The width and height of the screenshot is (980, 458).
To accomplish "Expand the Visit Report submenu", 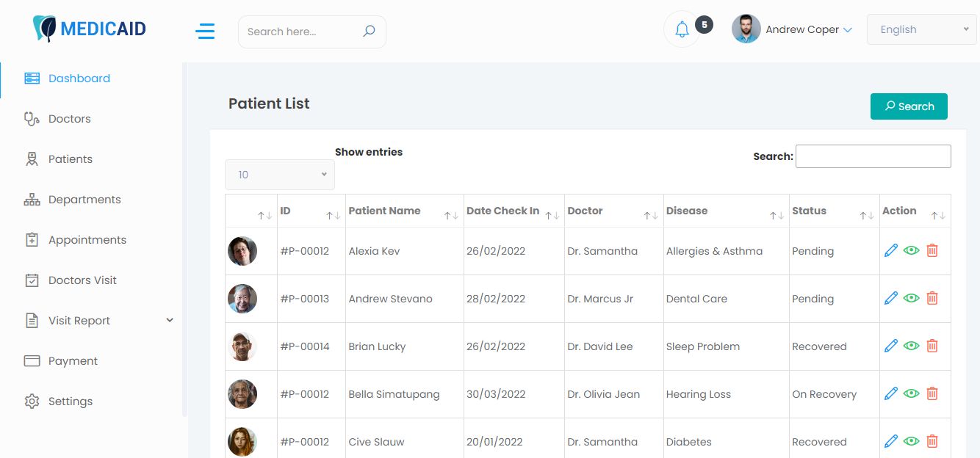I will pyautogui.click(x=170, y=321).
